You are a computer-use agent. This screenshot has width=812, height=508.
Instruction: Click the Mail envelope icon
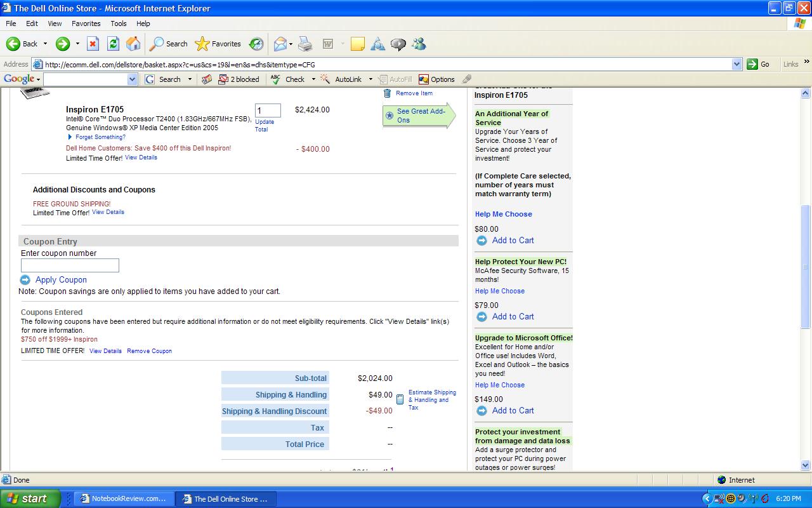tap(280, 44)
